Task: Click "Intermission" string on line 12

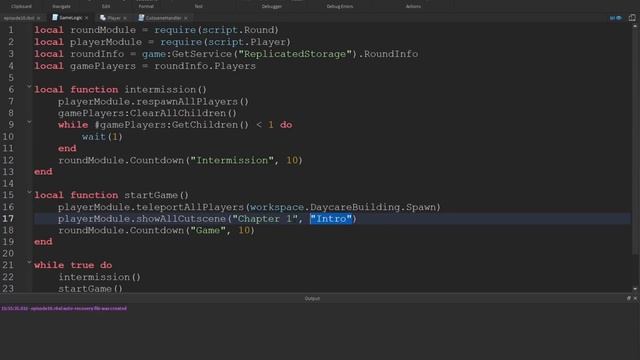Action: tap(232, 160)
